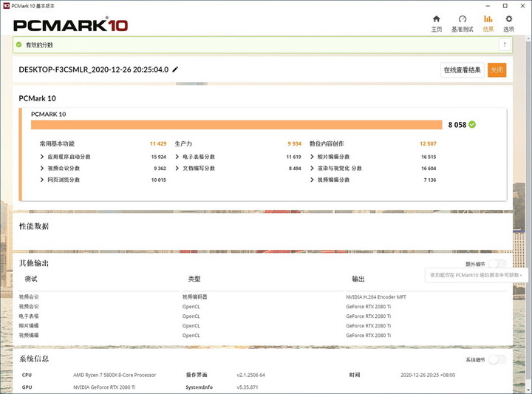Click the value 8 494
532x394 pixels.
pyautogui.click(x=295, y=169)
